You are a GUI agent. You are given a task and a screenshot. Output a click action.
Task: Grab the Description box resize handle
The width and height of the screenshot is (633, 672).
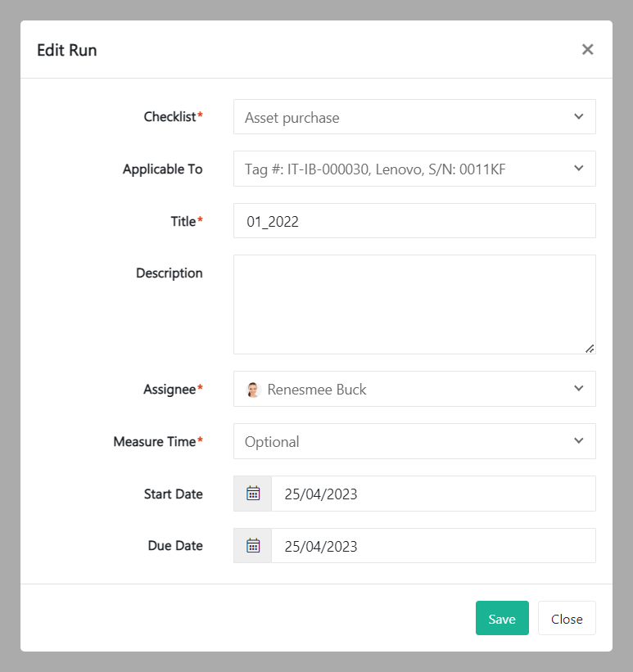click(590, 348)
